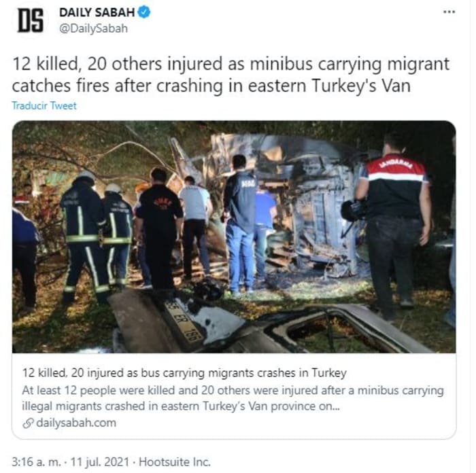This screenshot has width=476, height=473.
Task: Open the Hootsuite Inc. source label
Action: tap(175, 461)
